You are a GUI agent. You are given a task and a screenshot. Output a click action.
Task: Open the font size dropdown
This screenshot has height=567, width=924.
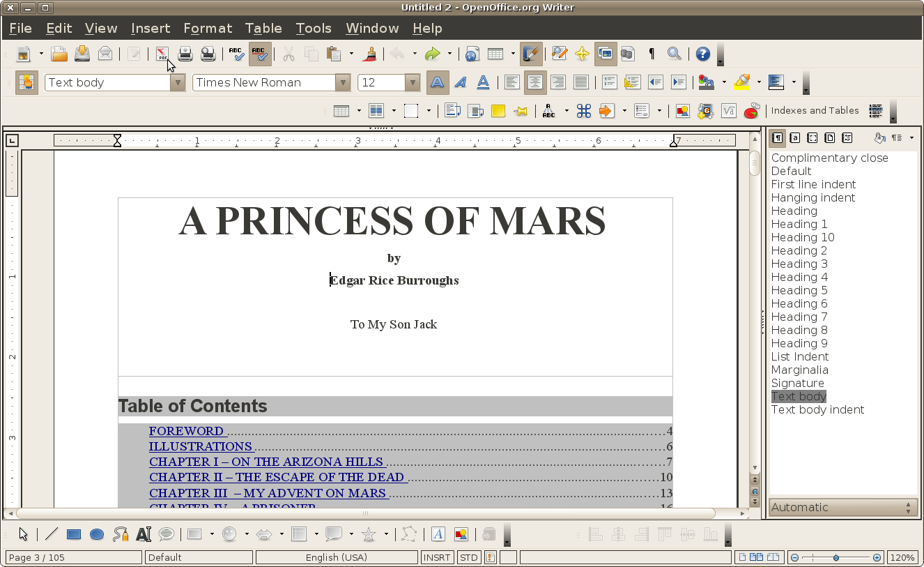411,82
